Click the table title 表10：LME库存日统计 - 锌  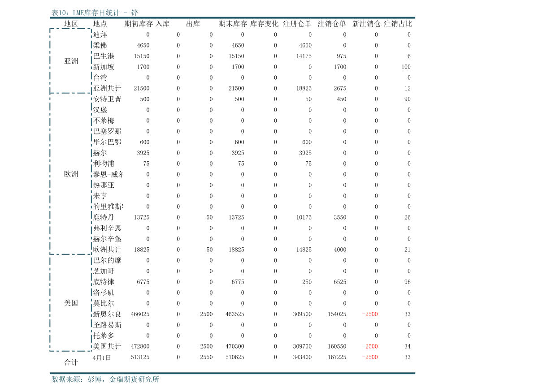point(95,13)
